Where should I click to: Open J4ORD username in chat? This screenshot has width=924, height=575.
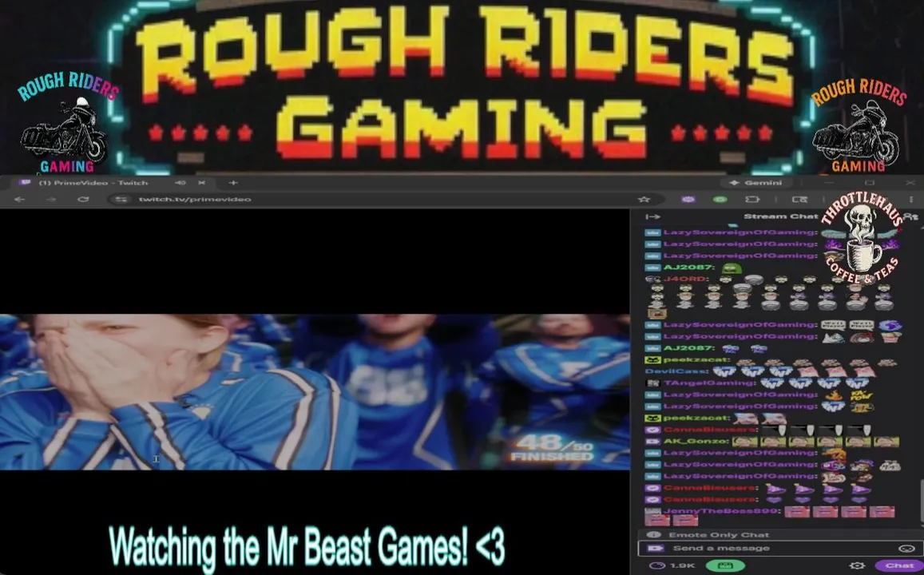point(684,280)
